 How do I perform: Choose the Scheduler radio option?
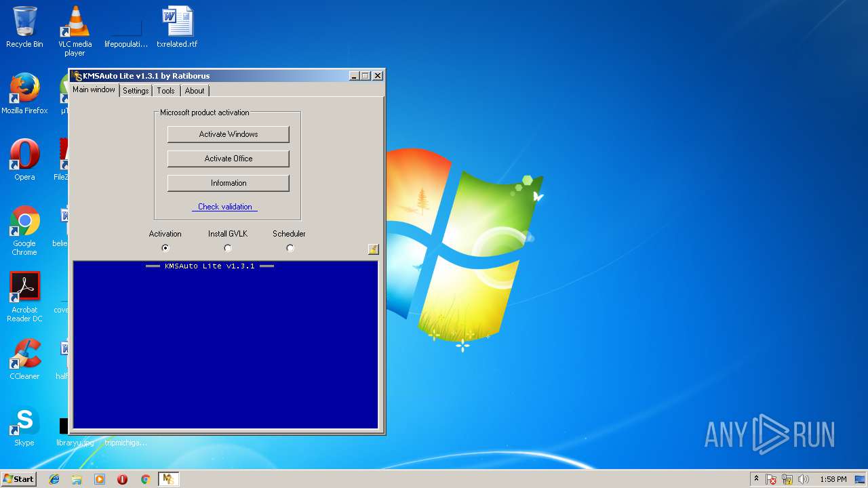pos(290,248)
